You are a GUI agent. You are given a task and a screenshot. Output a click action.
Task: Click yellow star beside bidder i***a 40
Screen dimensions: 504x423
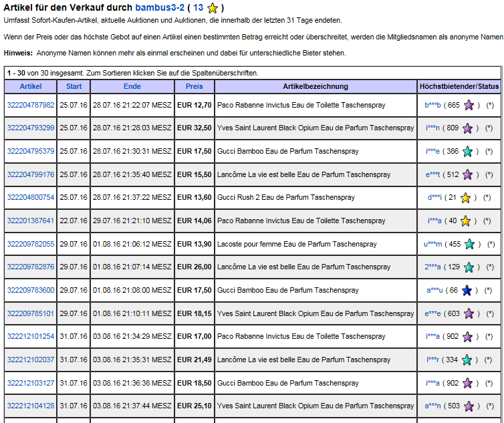[465, 221]
